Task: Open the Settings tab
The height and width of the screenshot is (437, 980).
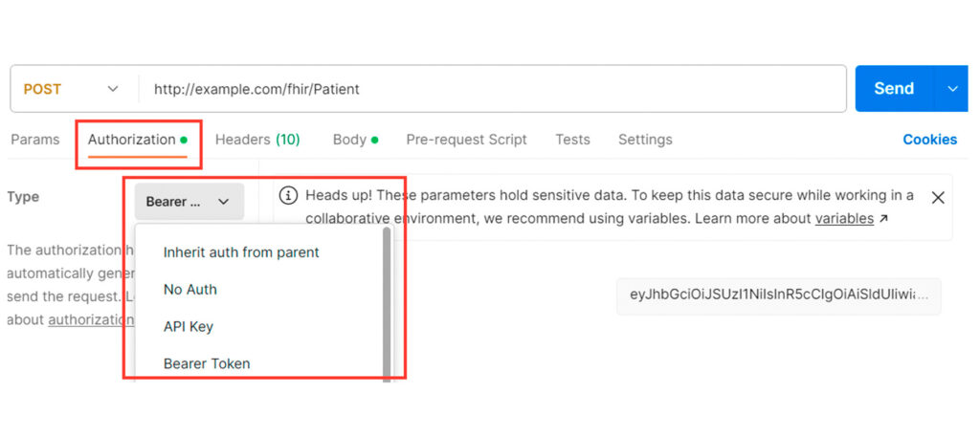Action: click(x=645, y=140)
